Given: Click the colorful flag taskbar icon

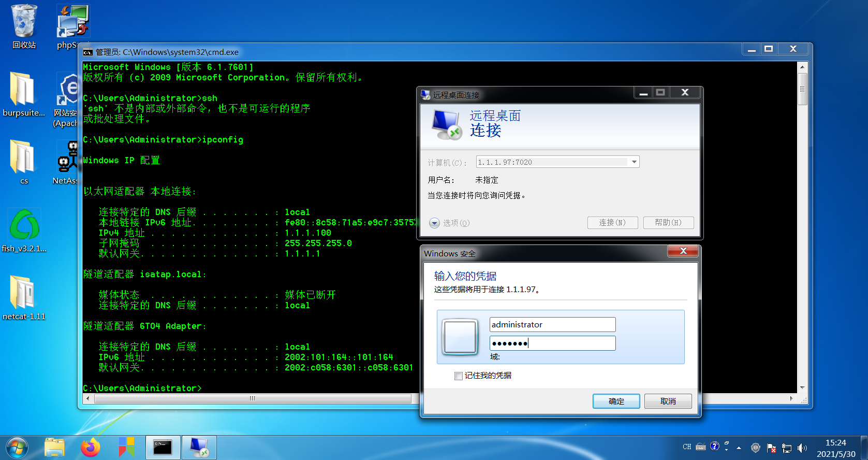Looking at the screenshot, I should [126, 448].
